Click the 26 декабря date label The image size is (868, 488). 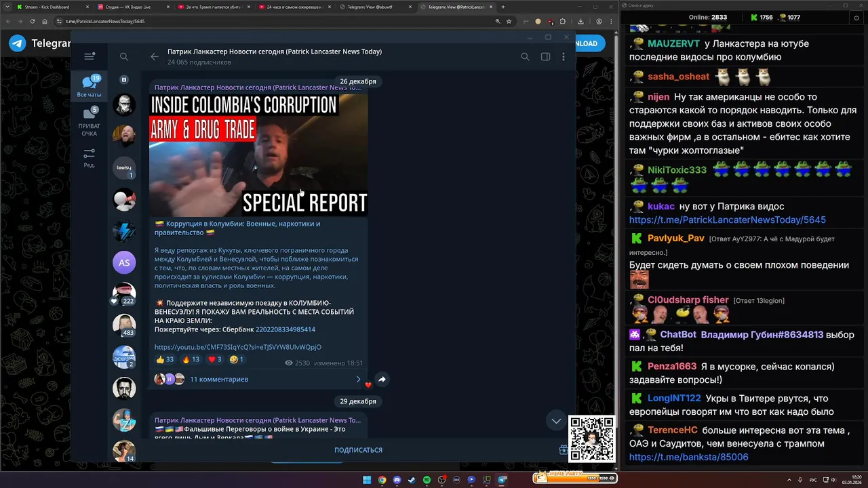358,81
